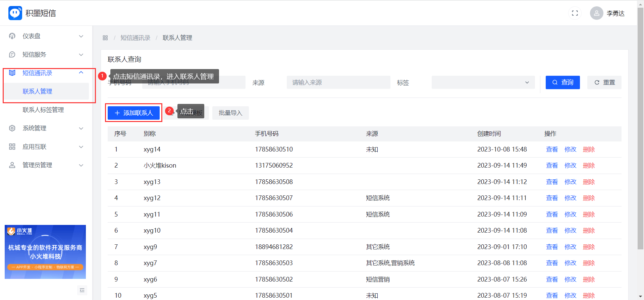Select 联系人管理 menu item
This screenshot has width=644, height=300.
coord(38,92)
